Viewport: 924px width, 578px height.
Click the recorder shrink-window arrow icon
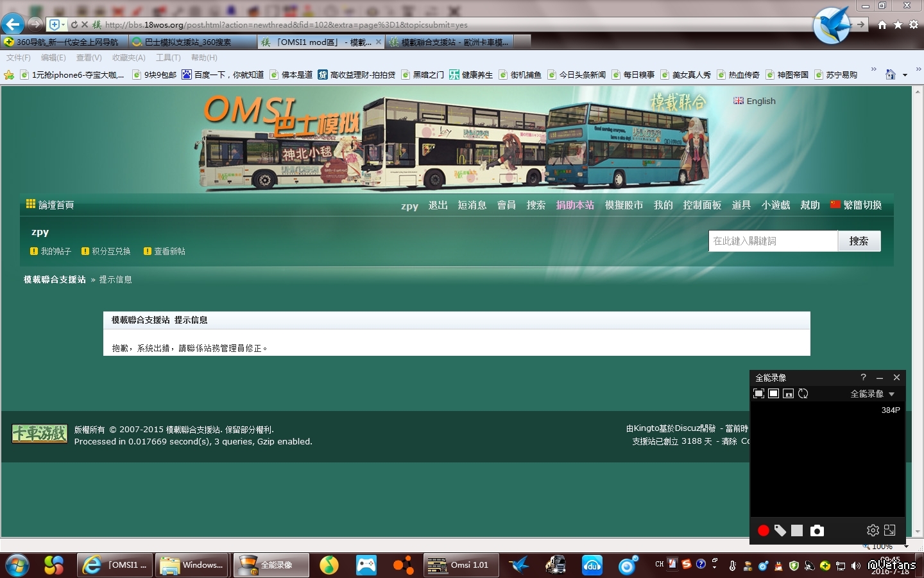pyautogui.click(x=890, y=530)
